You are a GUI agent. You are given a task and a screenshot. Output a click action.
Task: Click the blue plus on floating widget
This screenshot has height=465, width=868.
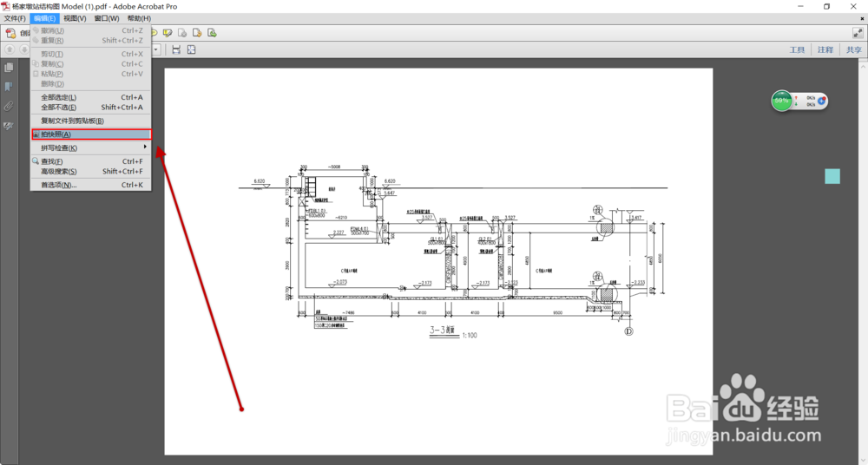pos(821,102)
